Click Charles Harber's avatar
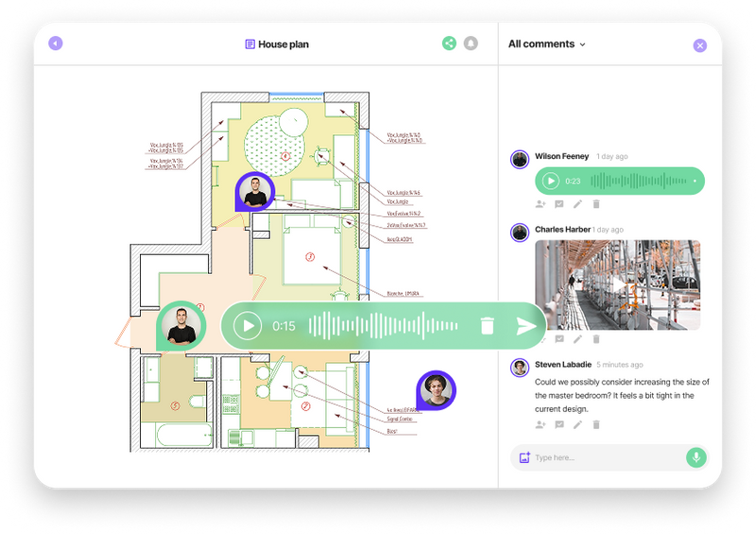 coord(520,233)
